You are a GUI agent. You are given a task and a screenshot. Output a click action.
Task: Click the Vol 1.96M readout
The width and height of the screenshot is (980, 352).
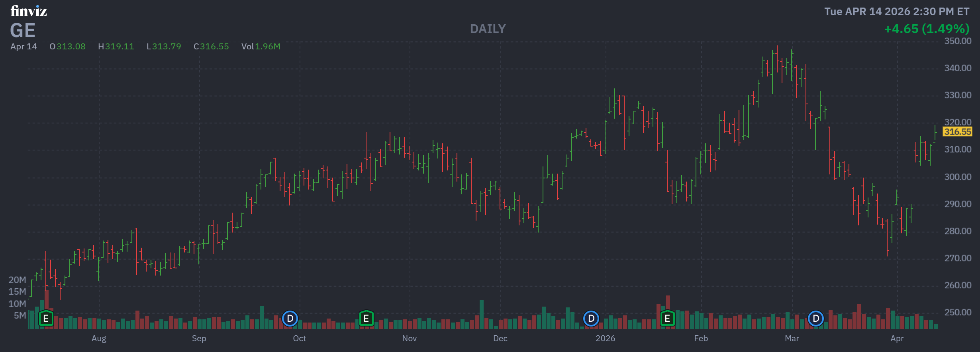click(x=261, y=47)
